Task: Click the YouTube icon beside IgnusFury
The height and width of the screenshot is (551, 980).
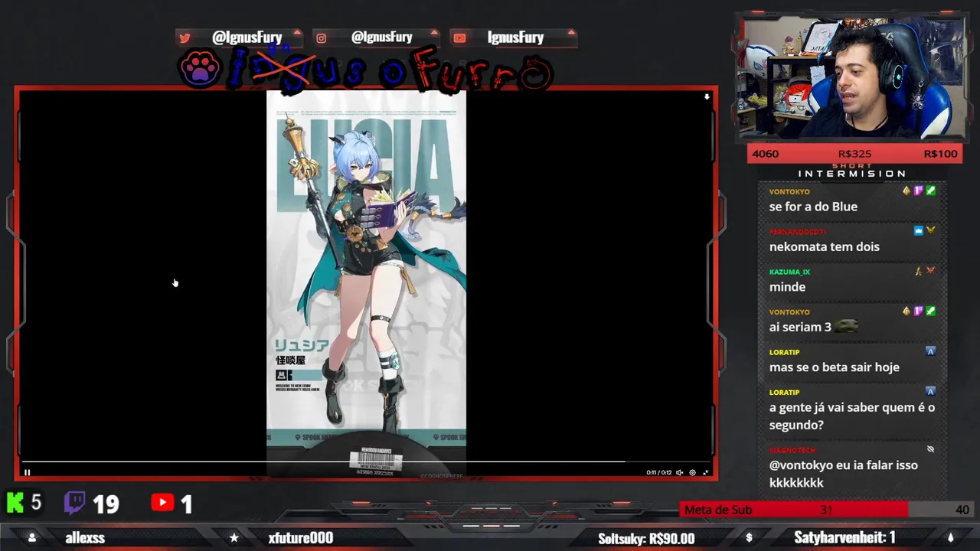Action: pyautogui.click(x=459, y=37)
